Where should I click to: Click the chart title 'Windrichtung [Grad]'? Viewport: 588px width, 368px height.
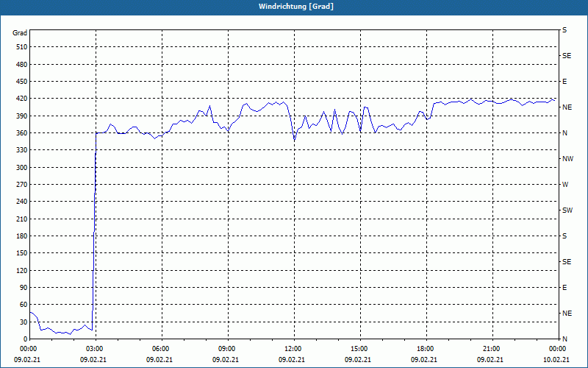tap(296, 7)
